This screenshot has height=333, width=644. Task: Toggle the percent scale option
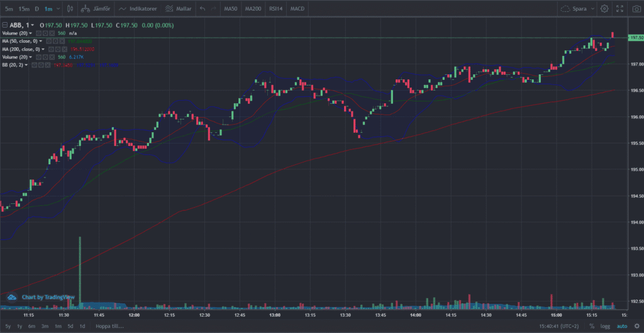coord(592,326)
